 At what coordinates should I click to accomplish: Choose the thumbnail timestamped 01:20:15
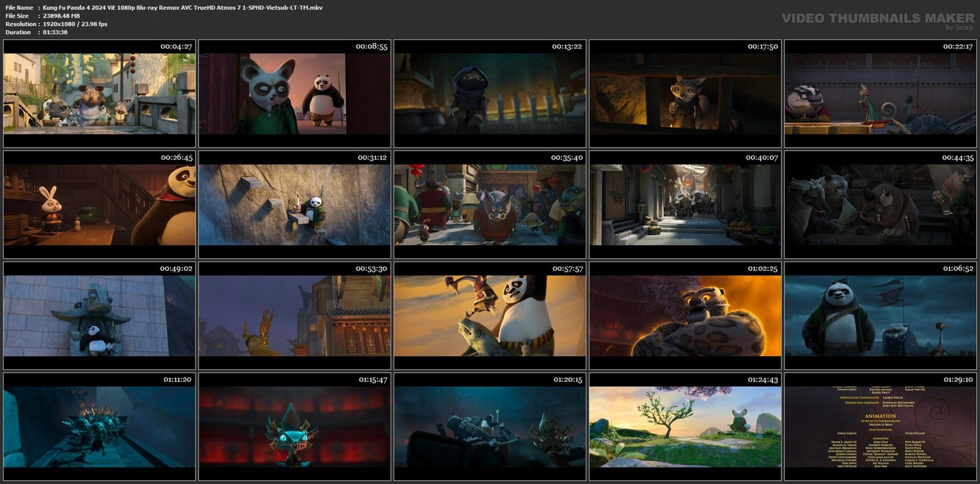click(490, 427)
